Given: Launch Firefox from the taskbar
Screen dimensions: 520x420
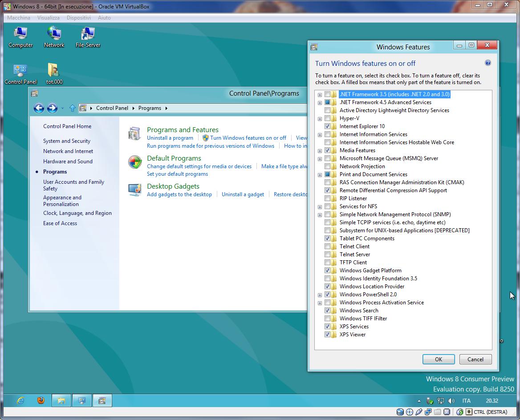Looking at the screenshot, I should pyautogui.click(x=41, y=400).
